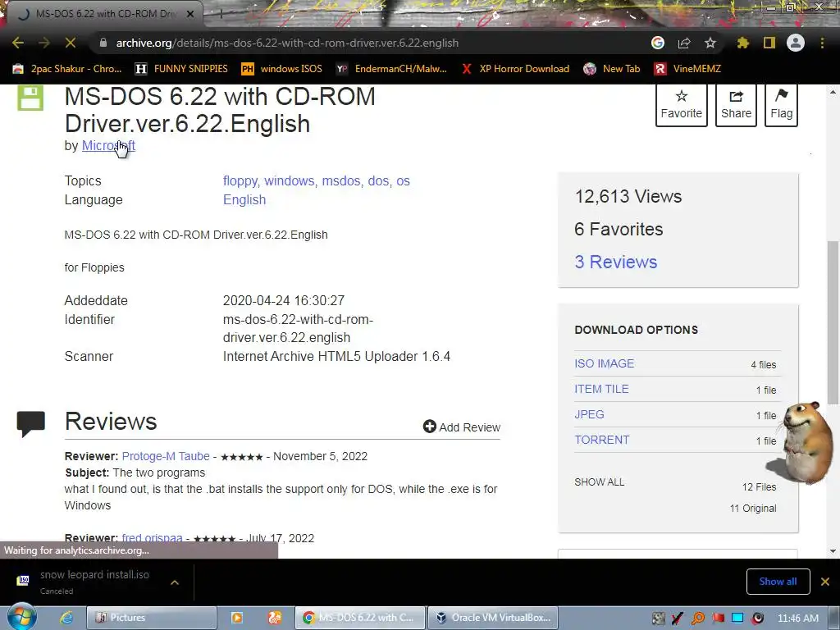Click the Flag button
Image resolution: width=840 pixels, height=630 pixels.
781,104
